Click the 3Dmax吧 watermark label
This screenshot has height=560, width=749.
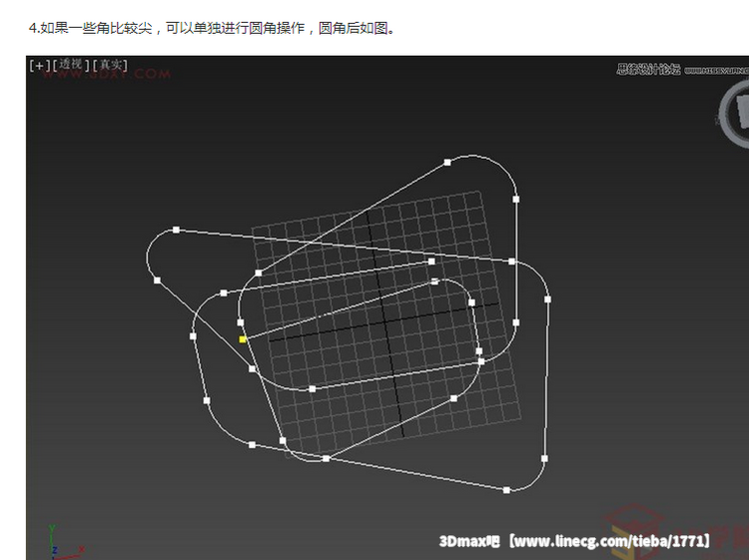(468, 541)
